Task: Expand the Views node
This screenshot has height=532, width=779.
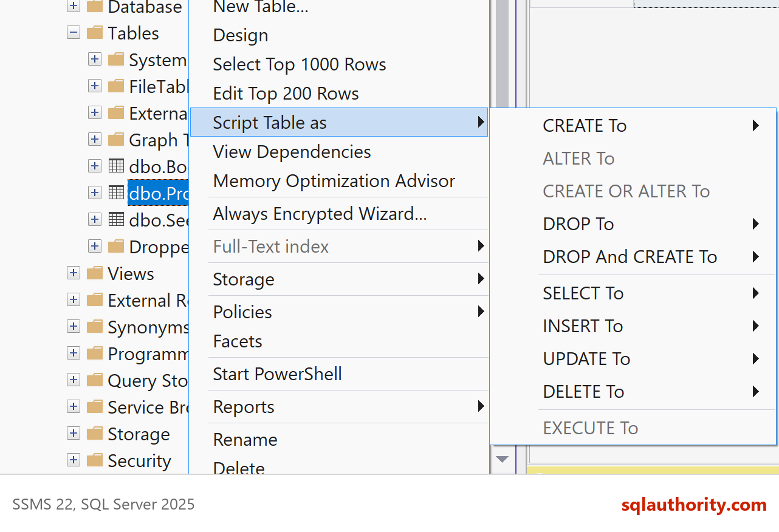Action: point(74,273)
